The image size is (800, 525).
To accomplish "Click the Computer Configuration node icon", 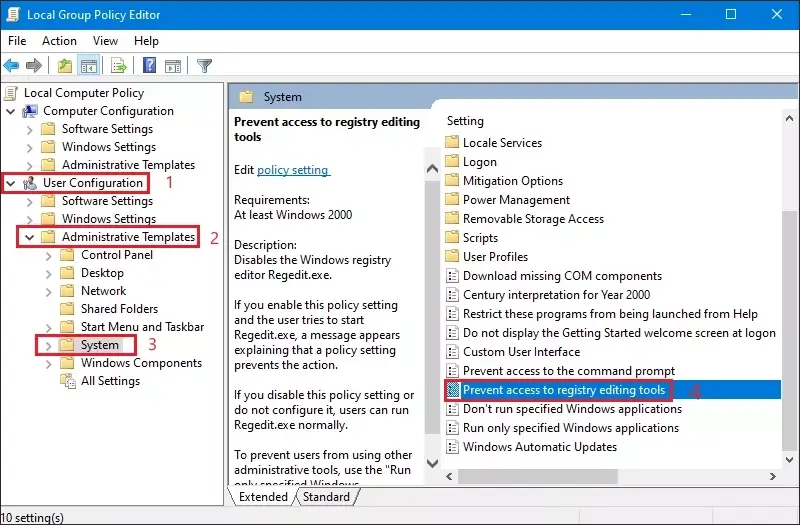I will pos(30,111).
